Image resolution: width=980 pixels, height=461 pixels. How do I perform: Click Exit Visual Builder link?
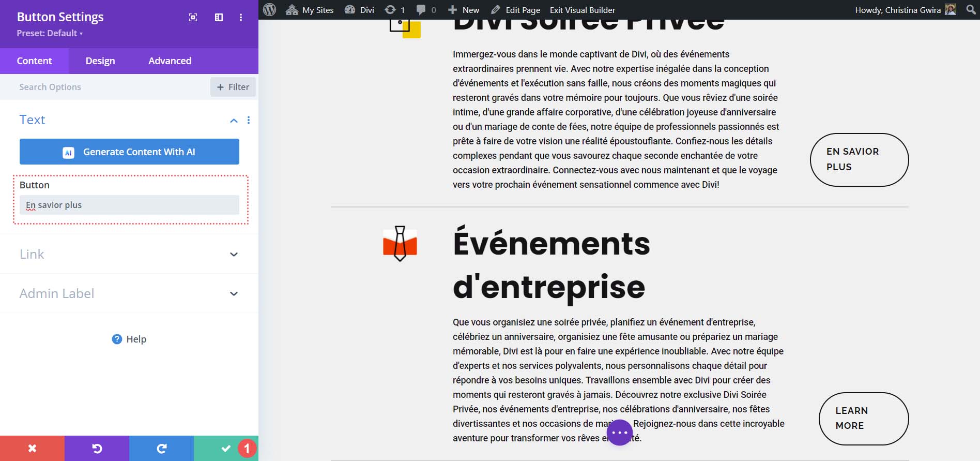click(583, 10)
